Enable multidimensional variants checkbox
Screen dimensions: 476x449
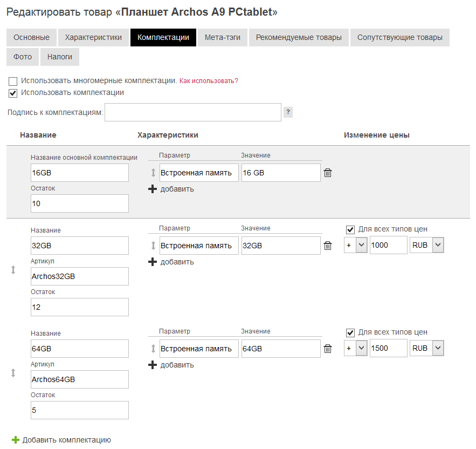point(13,81)
